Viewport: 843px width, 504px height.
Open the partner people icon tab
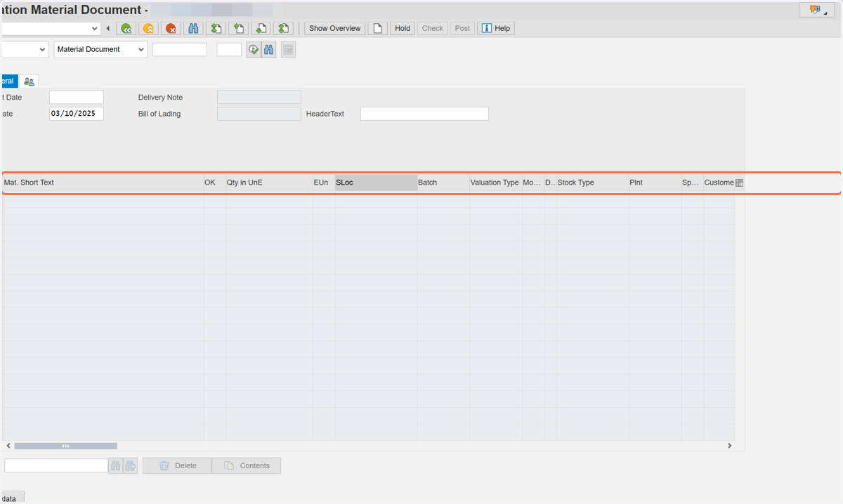[x=29, y=81]
